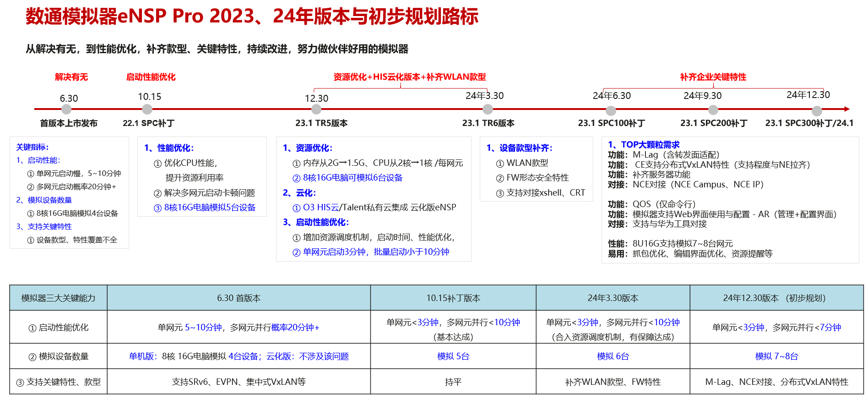Click the line 补齐服务器功能
The width and height of the screenshot is (868, 405).
pos(649,175)
